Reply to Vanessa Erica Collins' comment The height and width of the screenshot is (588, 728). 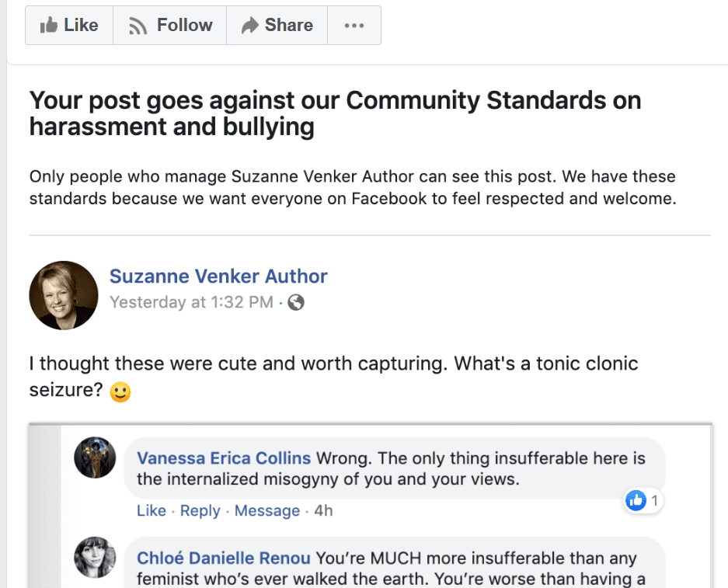tap(200, 510)
